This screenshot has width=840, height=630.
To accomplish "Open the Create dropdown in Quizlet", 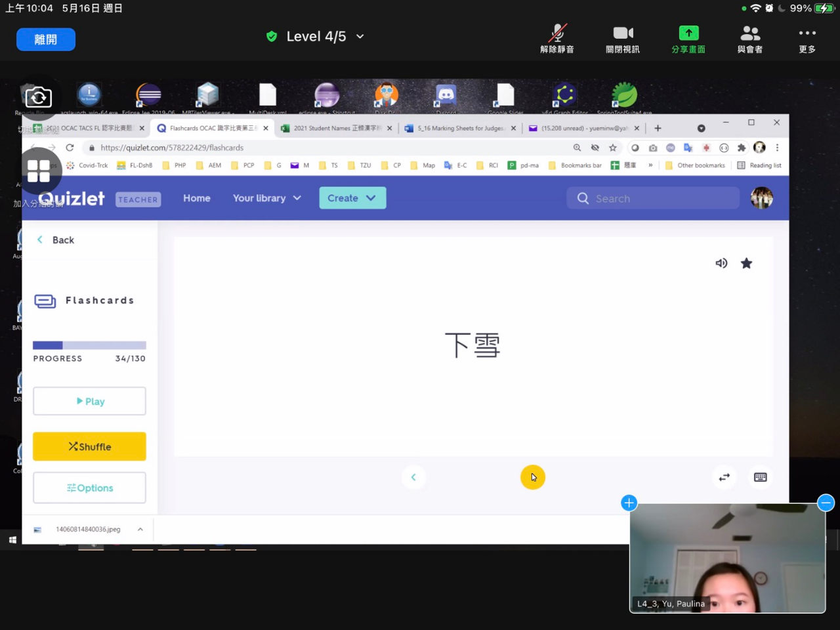I will (x=352, y=198).
